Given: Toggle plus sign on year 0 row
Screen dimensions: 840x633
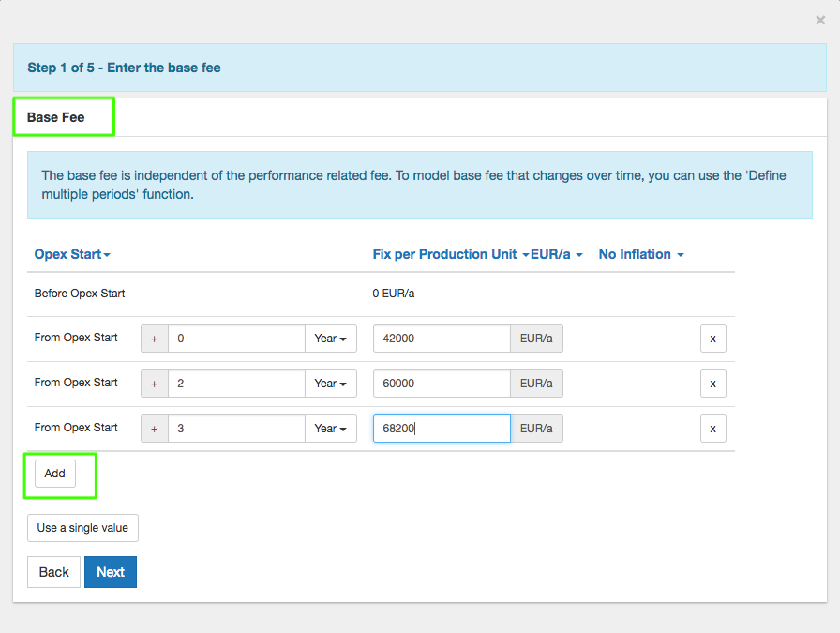Looking at the screenshot, I should [x=154, y=339].
